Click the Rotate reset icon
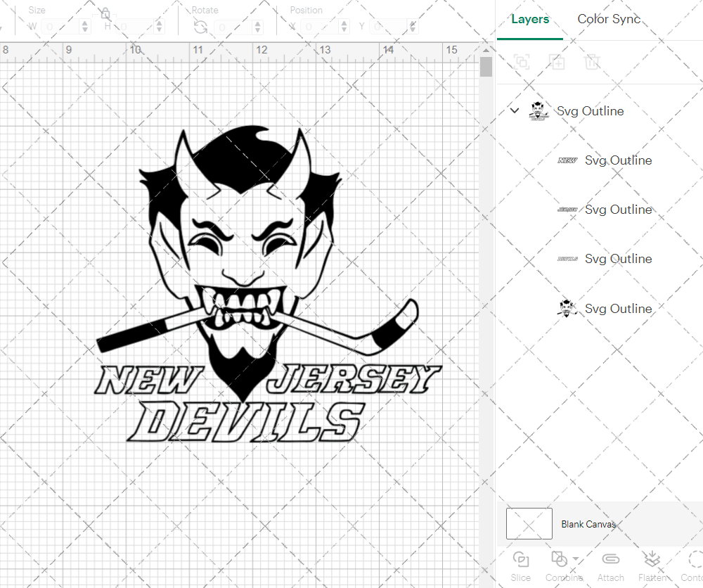 click(200, 26)
